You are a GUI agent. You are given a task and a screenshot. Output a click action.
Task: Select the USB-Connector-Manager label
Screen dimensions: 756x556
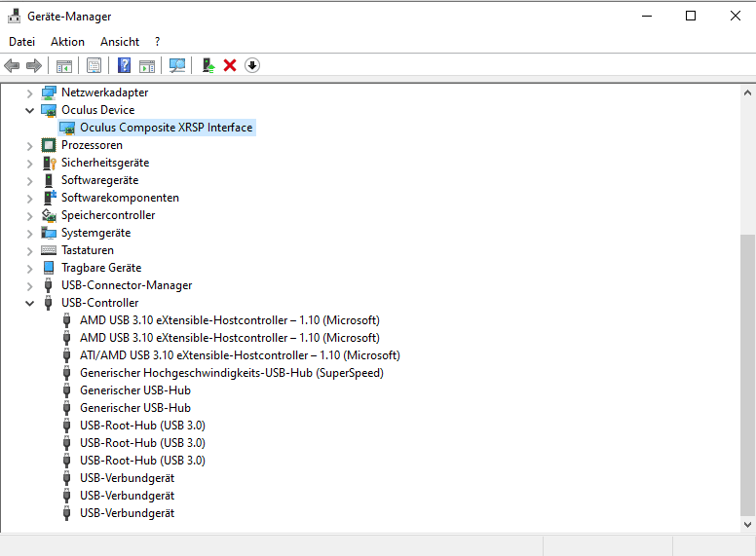[127, 285]
